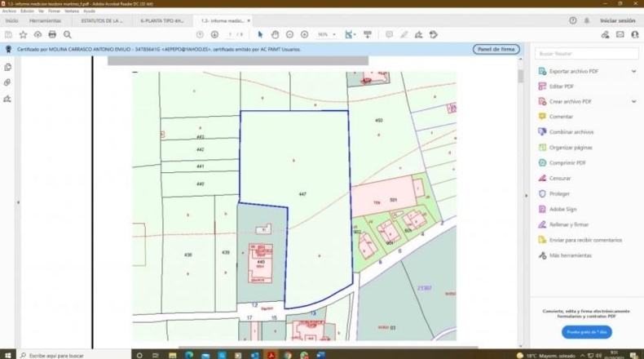
Task: Click Iniciar sesión link
Action: pos(618,20)
